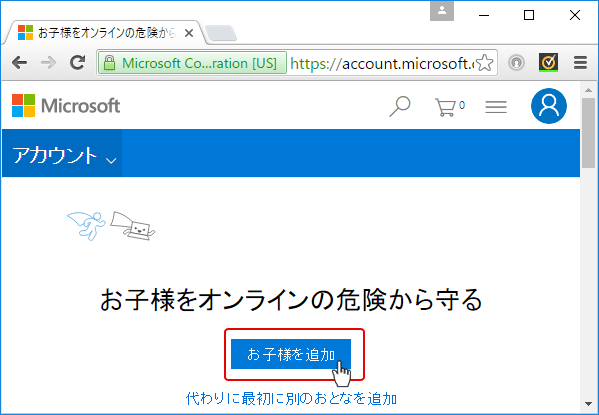Minimize the browser window
Image resolution: width=599 pixels, height=415 pixels.
tap(484, 15)
